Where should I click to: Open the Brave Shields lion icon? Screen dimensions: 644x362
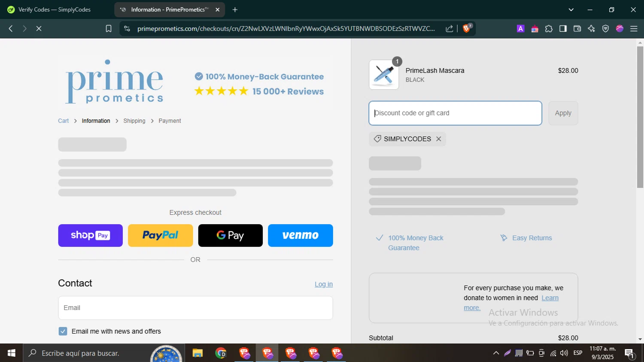click(x=467, y=28)
